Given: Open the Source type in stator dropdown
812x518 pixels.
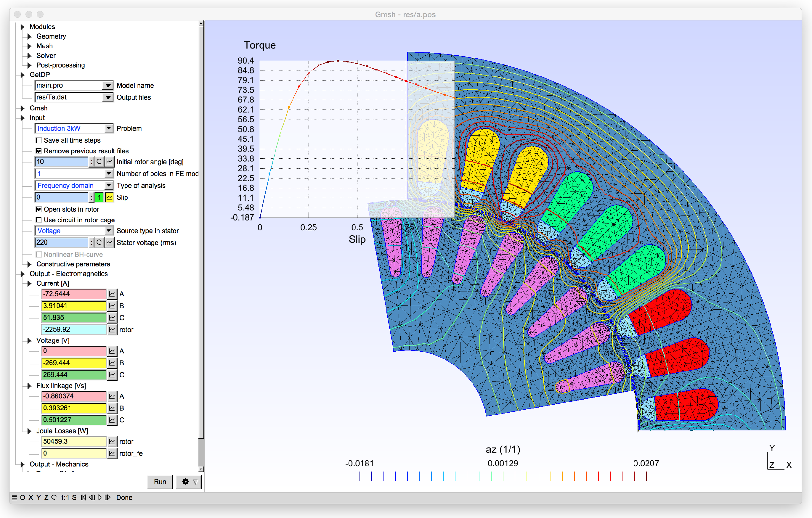Looking at the screenshot, I should click(x=108, y=231).
